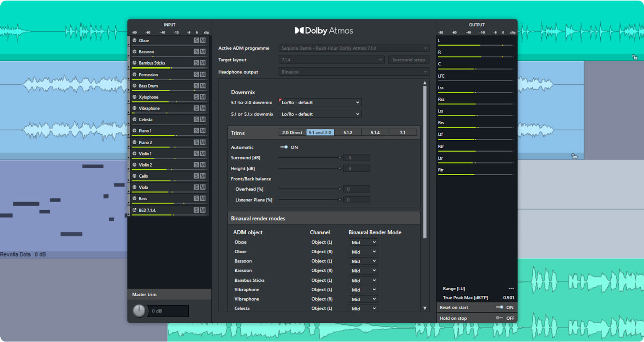Solo the Bambus Sticks input
Image resolution: width=644 pixels, height=342 pixels.
tap(197, 63)
